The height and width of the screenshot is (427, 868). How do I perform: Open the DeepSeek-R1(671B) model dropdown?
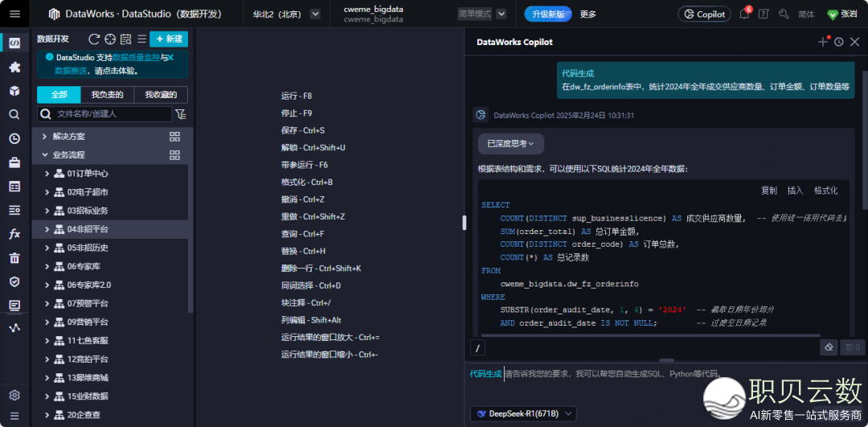523,413
